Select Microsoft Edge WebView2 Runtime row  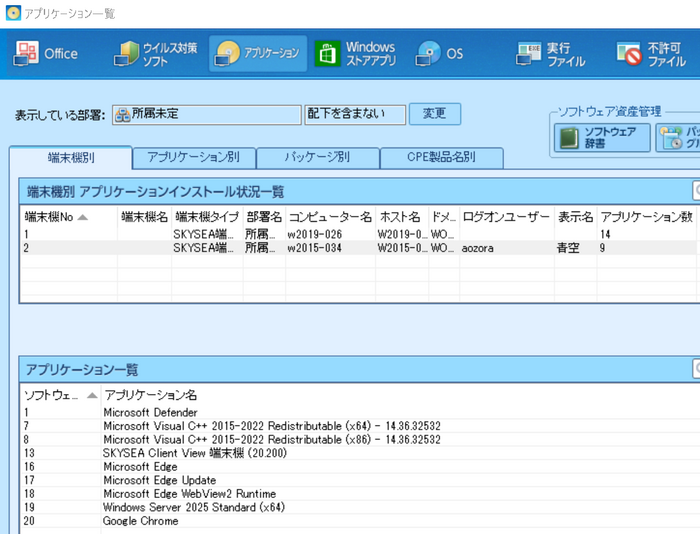pyautogui.click(x=360, y=494)
